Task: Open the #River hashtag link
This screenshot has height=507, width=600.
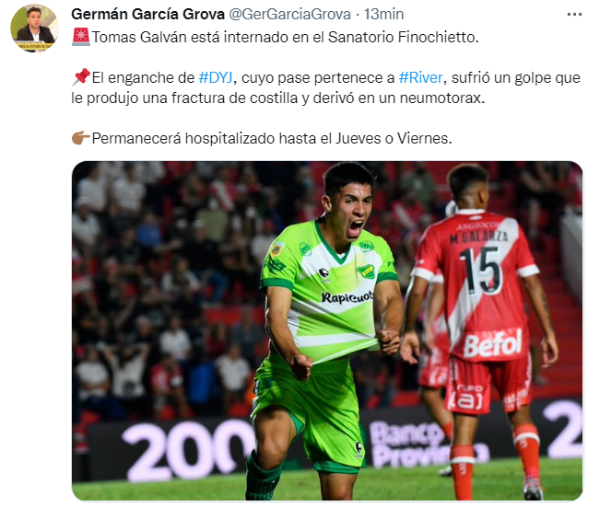Action: (421, 78)
